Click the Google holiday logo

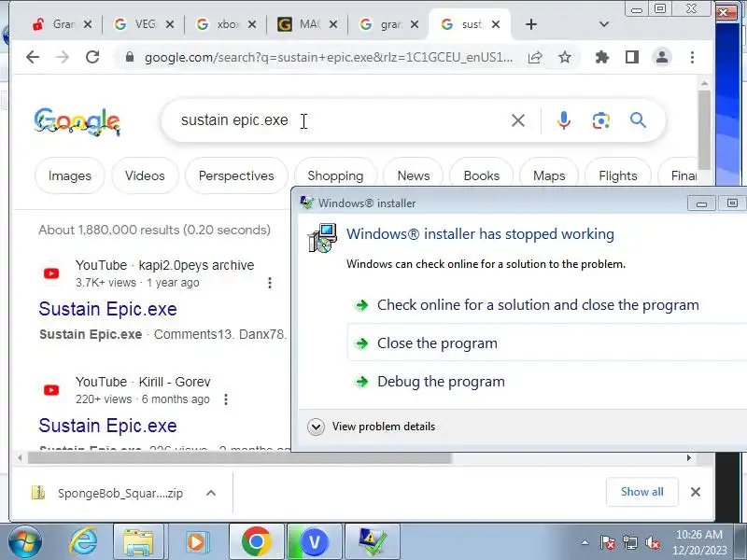coord(78,121)
